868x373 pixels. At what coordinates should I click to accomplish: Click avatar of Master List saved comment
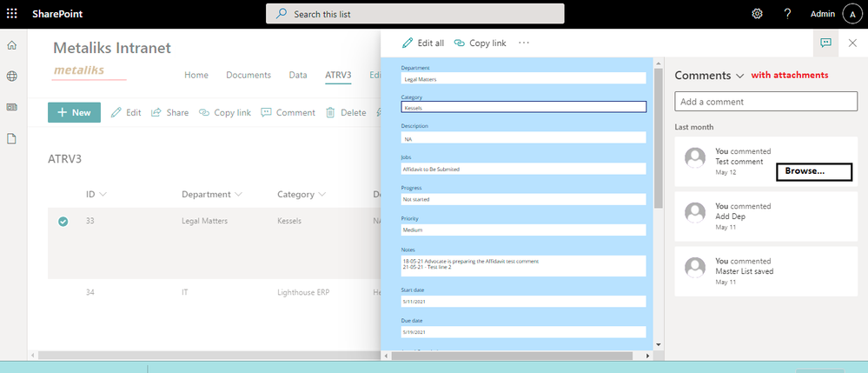695,267
